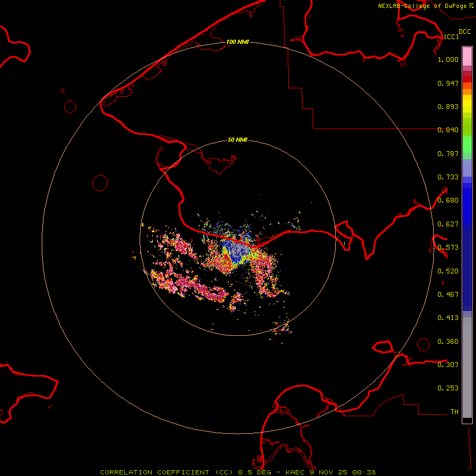Click the 0.840 scale value
The image size is (476, 476).
point(448,130)
